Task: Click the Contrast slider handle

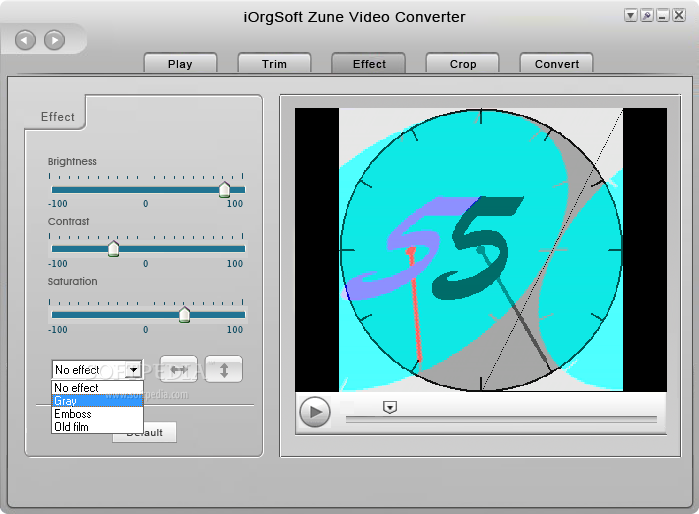Action: (x=114, y=248)
